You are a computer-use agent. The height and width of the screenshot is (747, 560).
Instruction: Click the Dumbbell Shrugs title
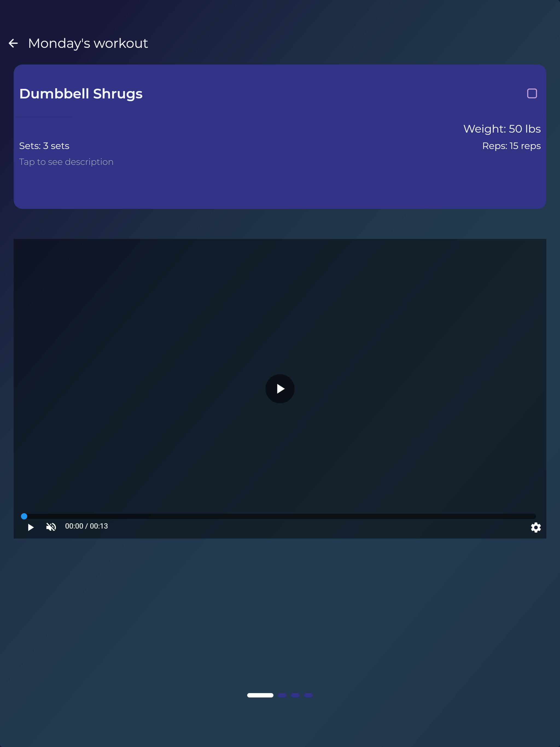point(81,94)
